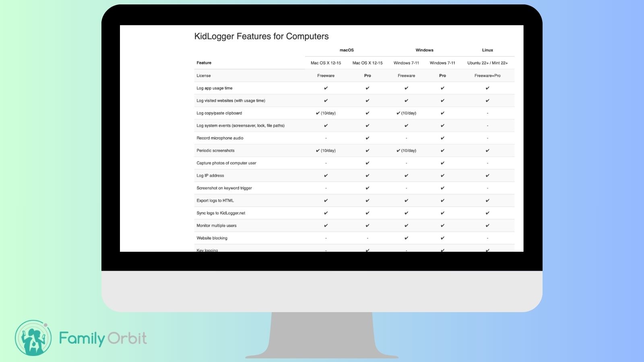Image resolution: width=644 pixels, height=362 pixels.
Task: Click macOS "(10/day)" cell for Periodic screenshots
Action: pos(326,150)
